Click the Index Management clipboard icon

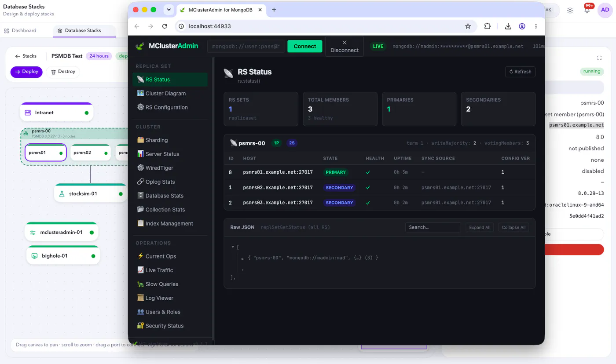point(140,223)
